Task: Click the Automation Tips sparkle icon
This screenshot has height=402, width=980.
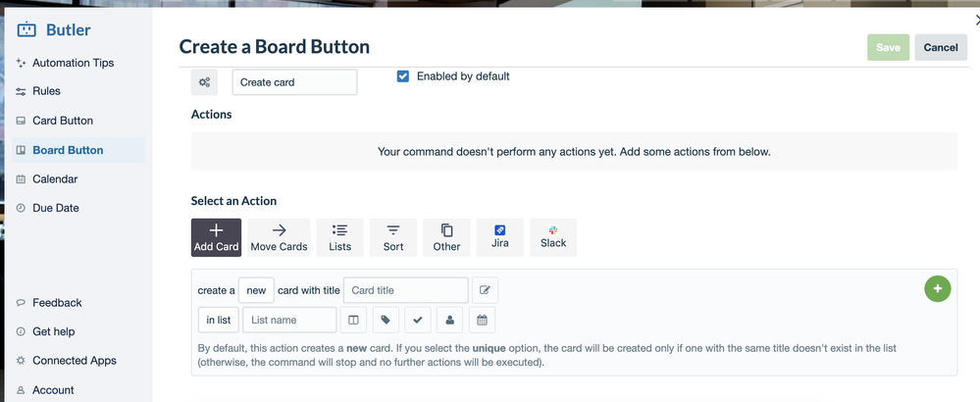Action: click(21, 63)
